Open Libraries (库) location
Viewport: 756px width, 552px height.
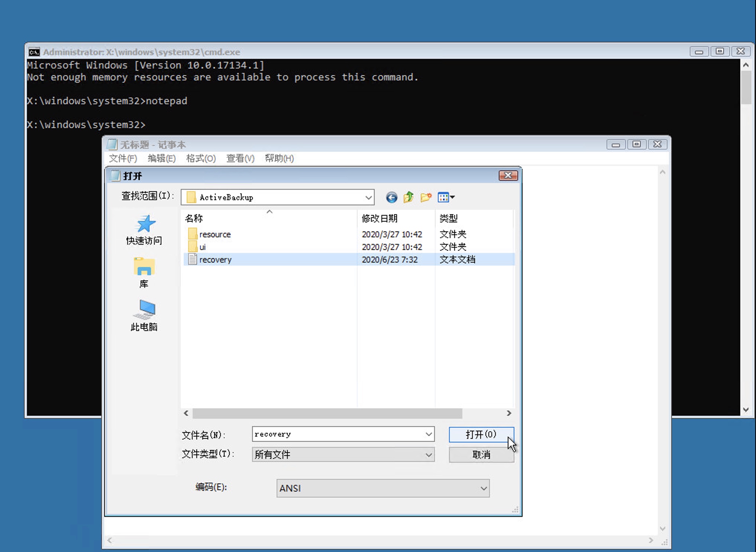pos(144,273)
